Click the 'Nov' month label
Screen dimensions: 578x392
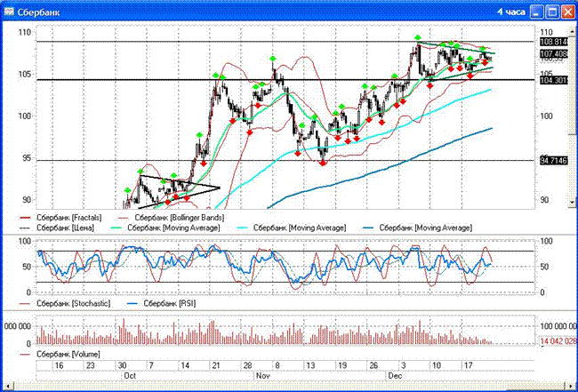click(x=262, y=375)
